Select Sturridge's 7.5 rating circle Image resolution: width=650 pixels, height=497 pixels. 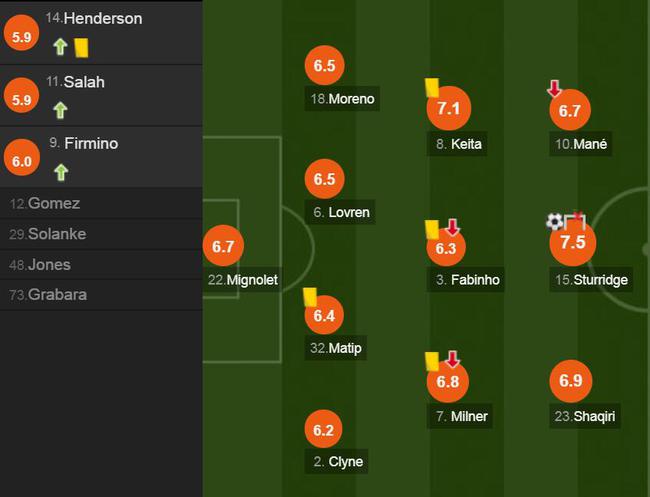[572, 242]
